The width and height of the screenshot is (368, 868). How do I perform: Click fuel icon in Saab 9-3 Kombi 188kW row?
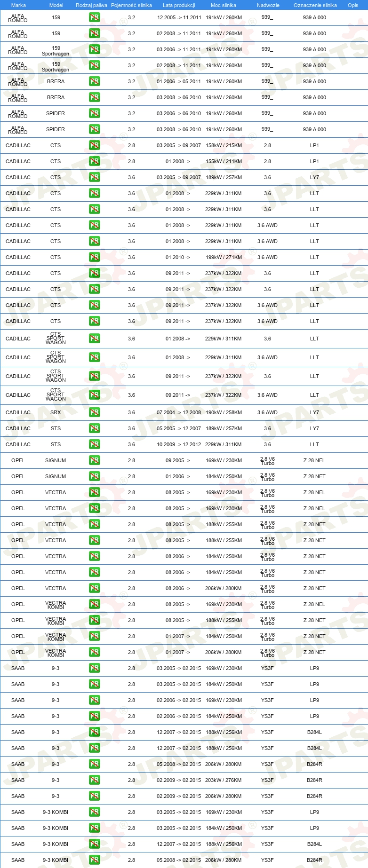[x=94, y=844]
